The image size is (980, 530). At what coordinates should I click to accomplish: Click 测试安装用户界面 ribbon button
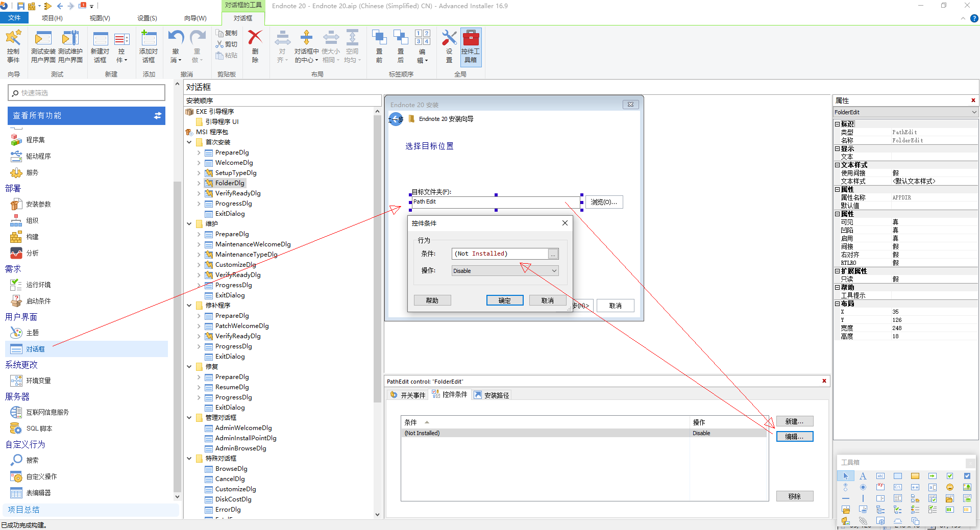43,46
